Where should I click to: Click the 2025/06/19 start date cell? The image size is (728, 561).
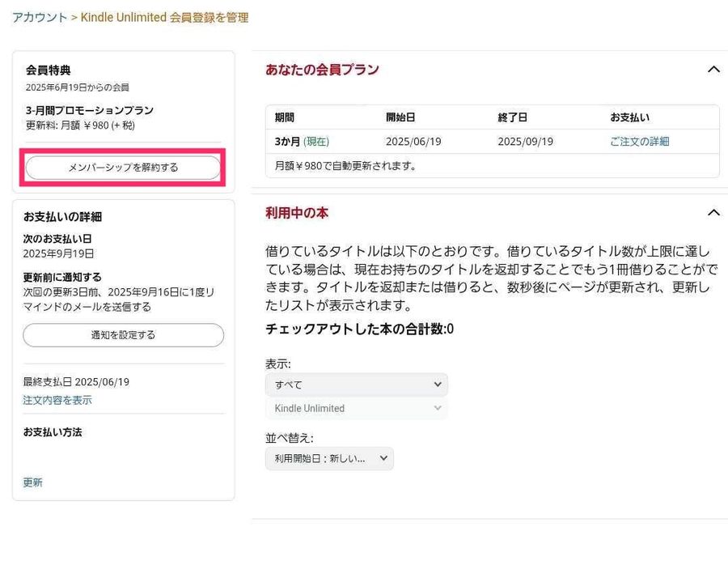pos(413,142)
